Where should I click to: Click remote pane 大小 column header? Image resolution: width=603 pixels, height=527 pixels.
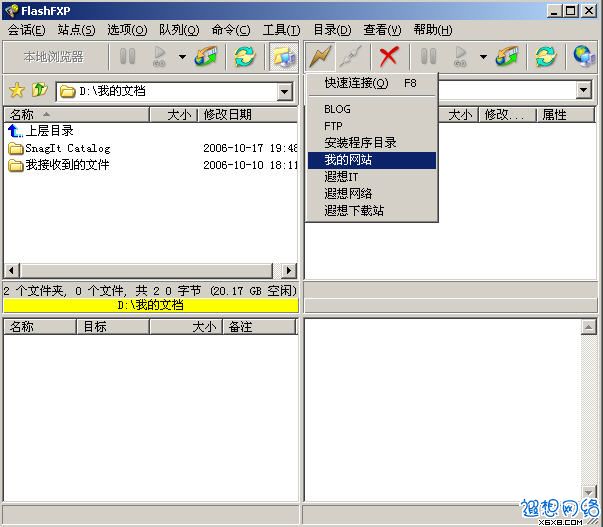point(458,114)
